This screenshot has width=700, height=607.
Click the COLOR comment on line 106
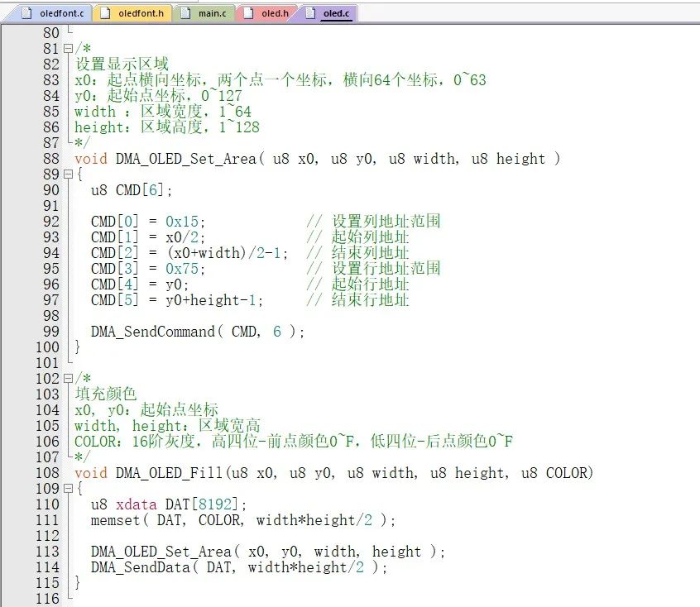click(294, 441)
